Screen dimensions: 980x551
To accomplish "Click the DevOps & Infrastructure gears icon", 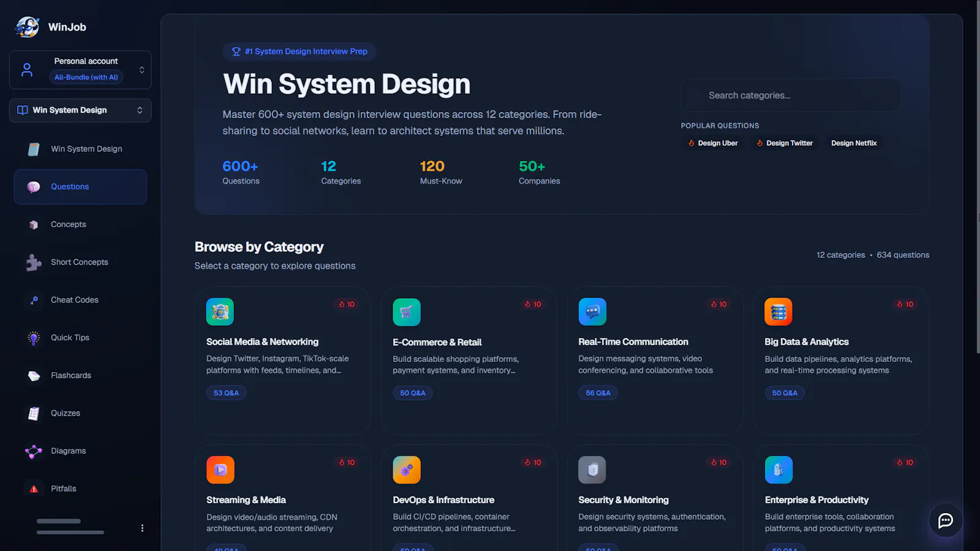I will 407,470.
